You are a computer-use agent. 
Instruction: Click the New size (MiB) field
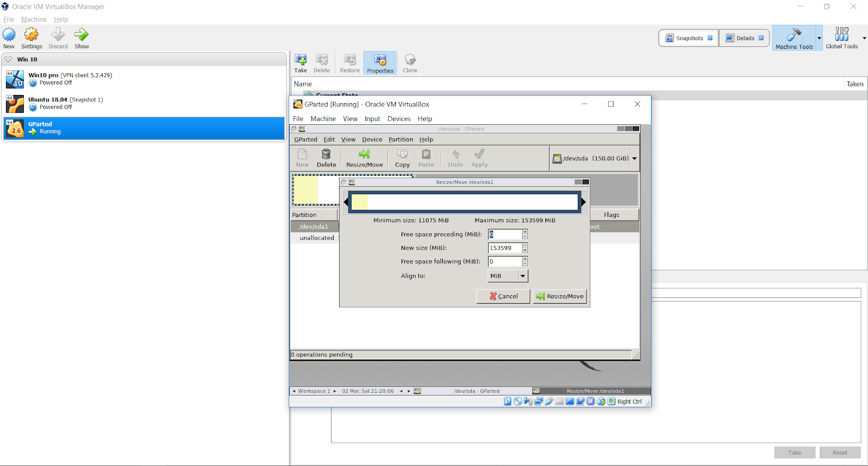click(x=505, y=248)
